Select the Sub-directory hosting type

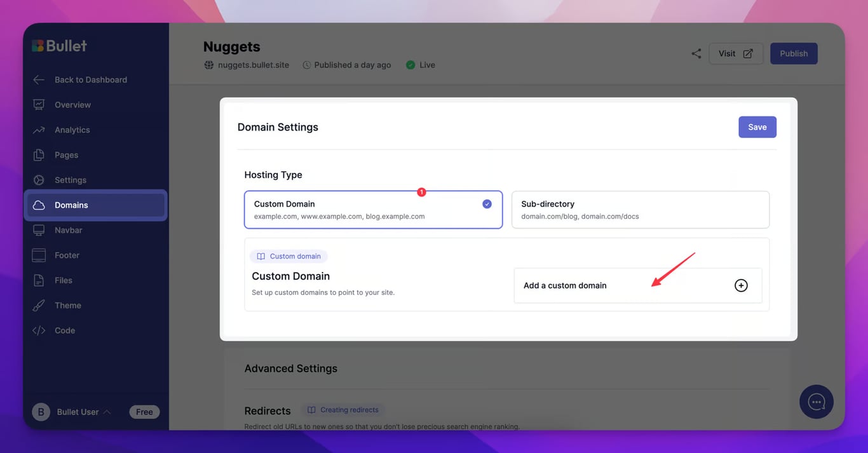tap(640, 210)
